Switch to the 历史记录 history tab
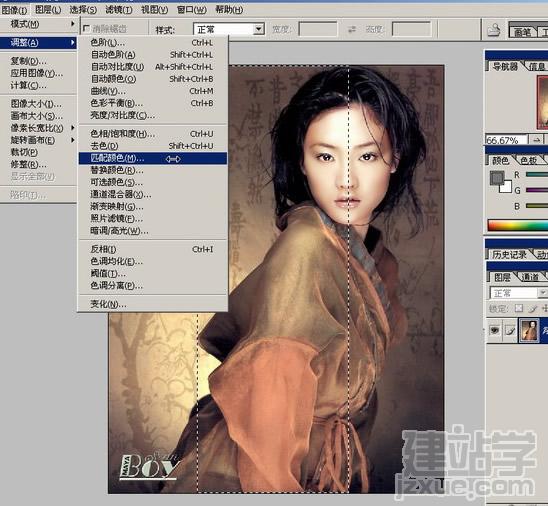The height and width of the screenshot is (506, 548). coord(509,255)
